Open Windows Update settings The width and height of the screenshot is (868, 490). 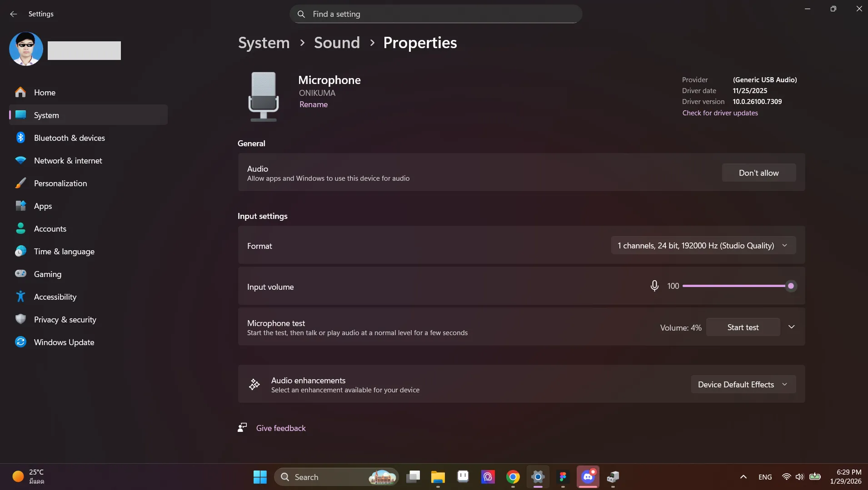88,342
